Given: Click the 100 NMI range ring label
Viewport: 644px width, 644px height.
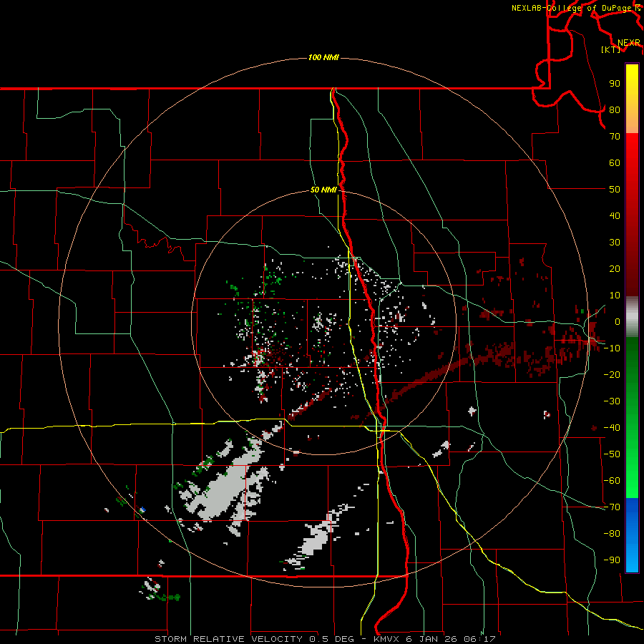Looking at the screenshot, I should point(323,57).
